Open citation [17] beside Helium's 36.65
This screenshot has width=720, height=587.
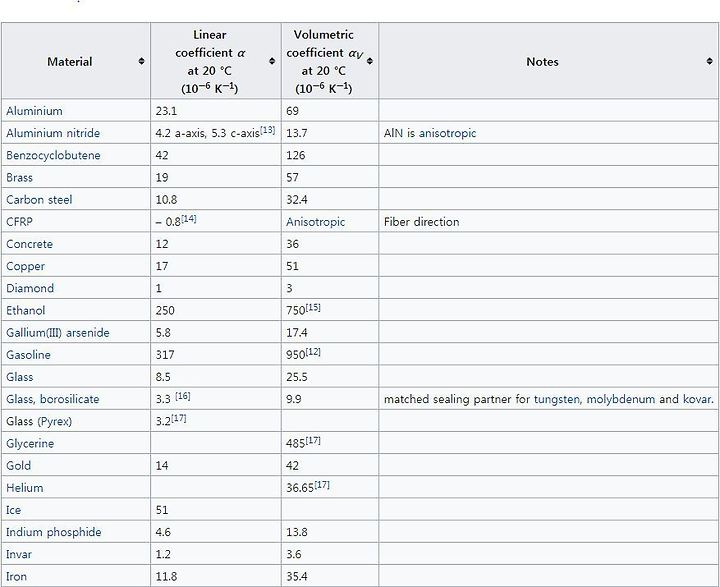coord(322,485)
